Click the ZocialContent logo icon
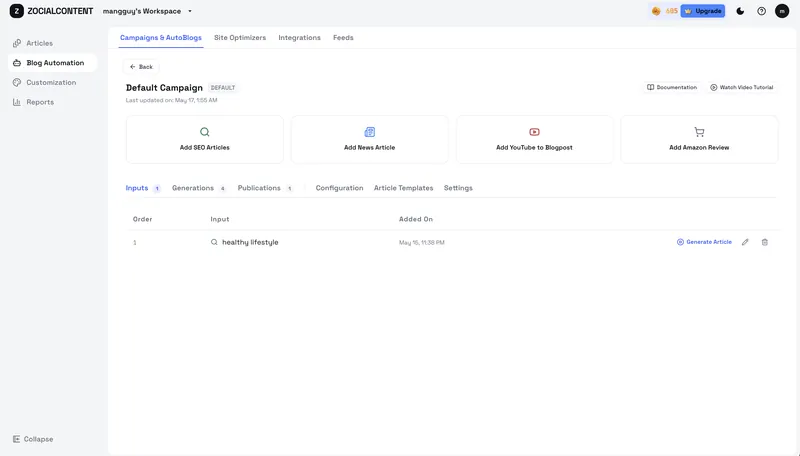Viewport: 800px width, 456px height. point(17,11)
